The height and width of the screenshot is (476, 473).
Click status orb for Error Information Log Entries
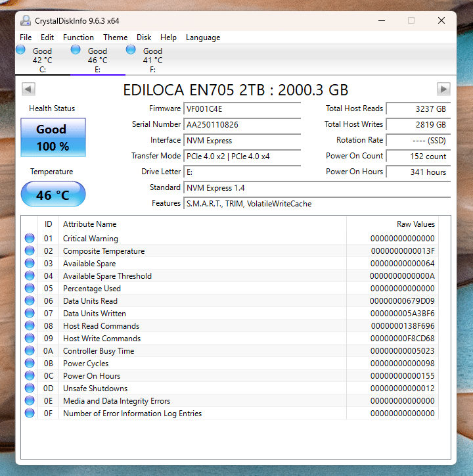coord(30,413)
